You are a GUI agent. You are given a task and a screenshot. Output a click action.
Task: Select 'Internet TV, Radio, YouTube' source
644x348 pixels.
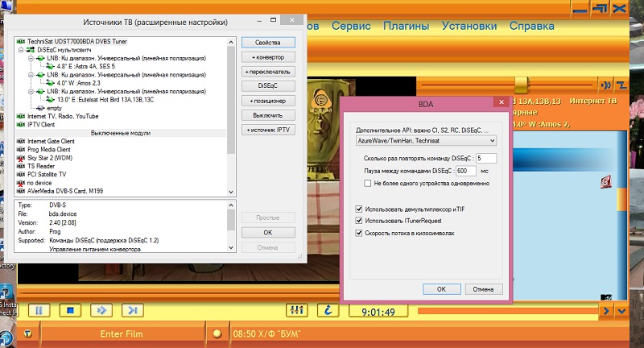coord(63,116)
